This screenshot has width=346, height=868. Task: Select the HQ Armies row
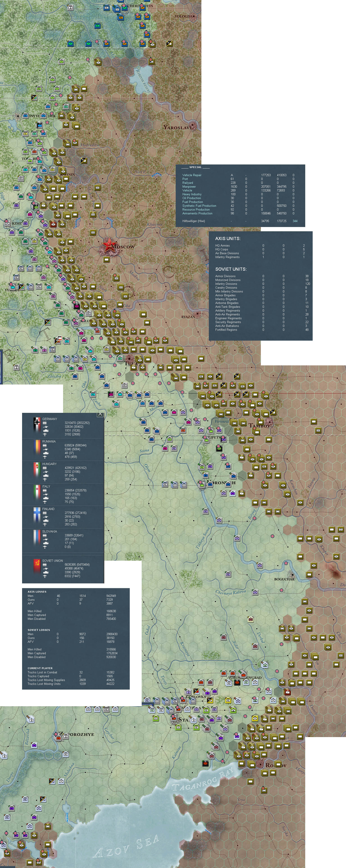(x=260, y=246)
